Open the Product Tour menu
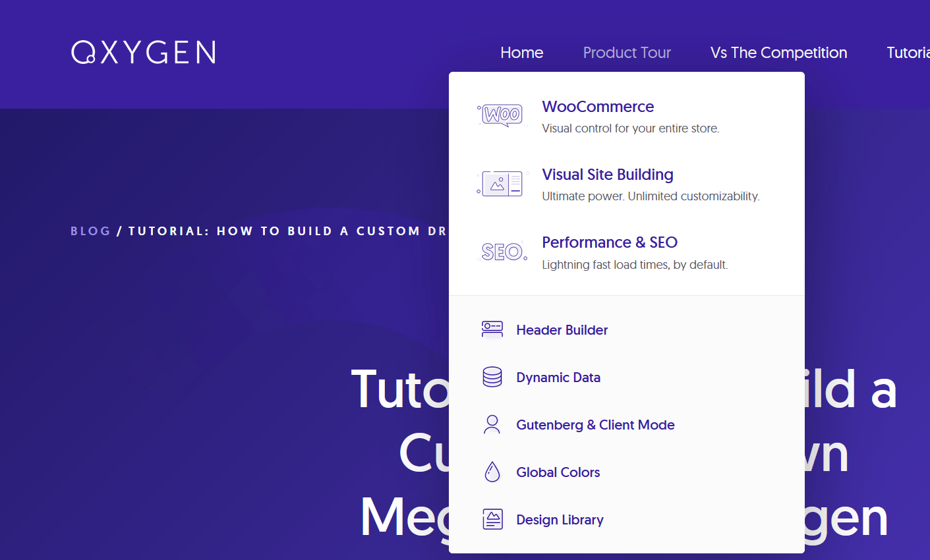 pos(627,53)
